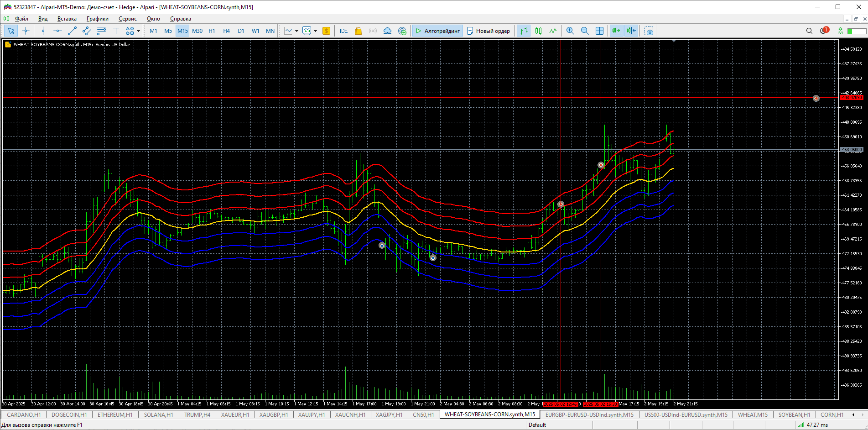This screenshot has height=430, width=868.
Task: Open the IDE MetaEditor
Action: [x=343, y=31]
